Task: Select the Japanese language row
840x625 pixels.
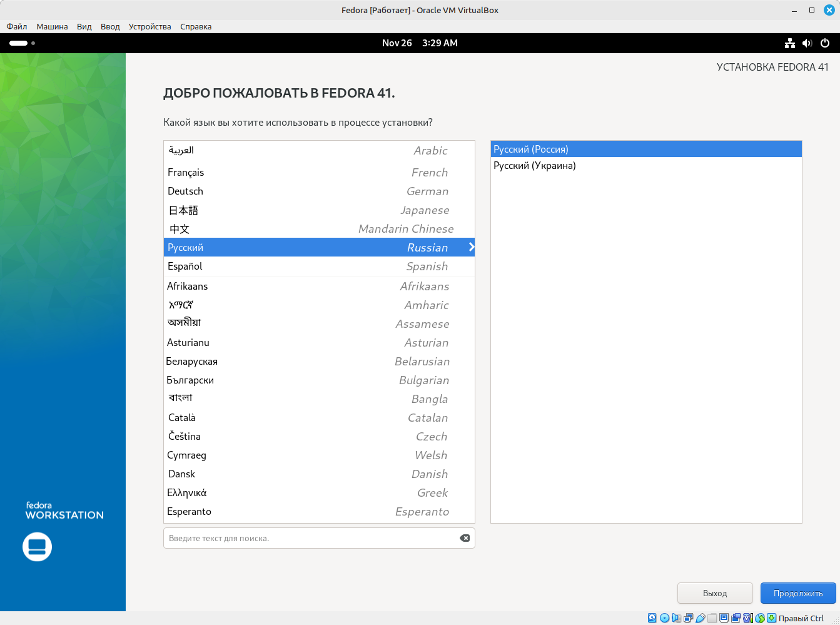Action: click(319, 210)
